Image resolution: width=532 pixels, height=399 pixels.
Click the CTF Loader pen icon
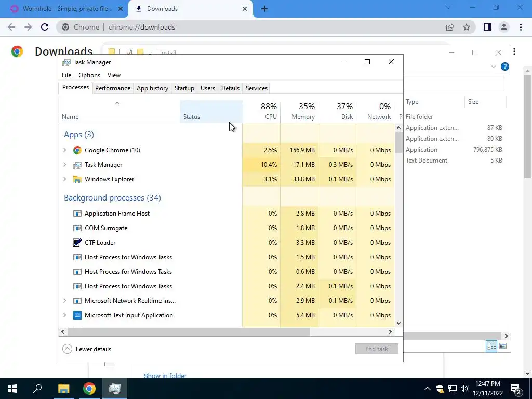tap(77, 243)
